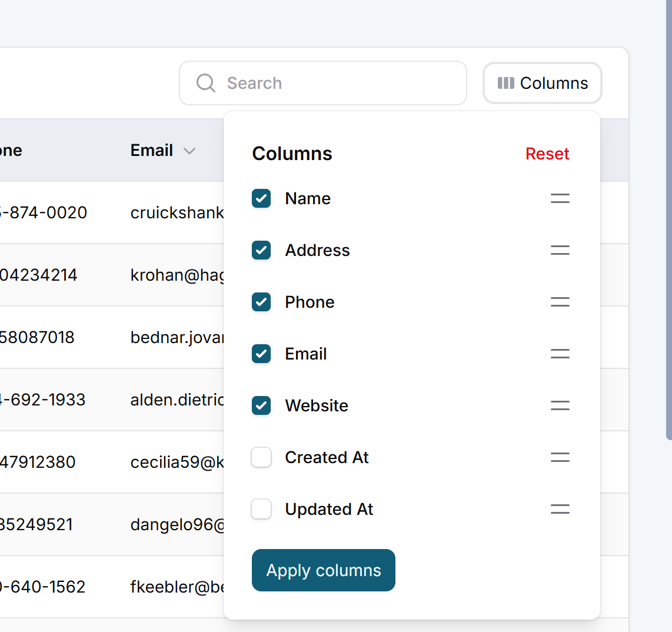Click the drag handle beside Website
The height and width of the screenshot is (632, 672).
560,406
